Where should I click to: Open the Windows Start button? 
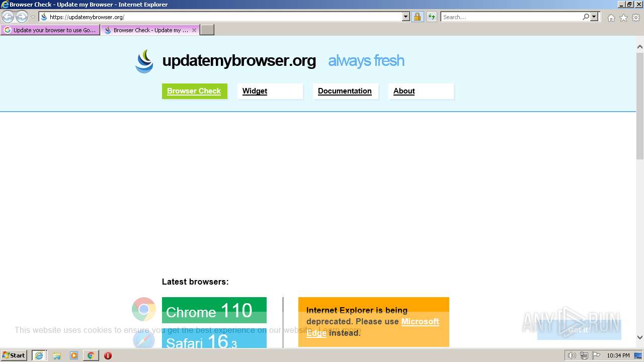tap(14, 355)
